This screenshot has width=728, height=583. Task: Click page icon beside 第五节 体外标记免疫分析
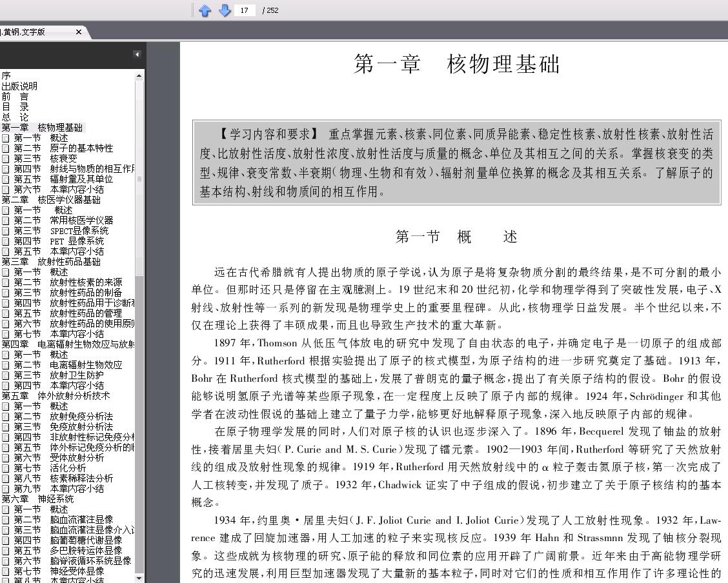tap(6, 448)
